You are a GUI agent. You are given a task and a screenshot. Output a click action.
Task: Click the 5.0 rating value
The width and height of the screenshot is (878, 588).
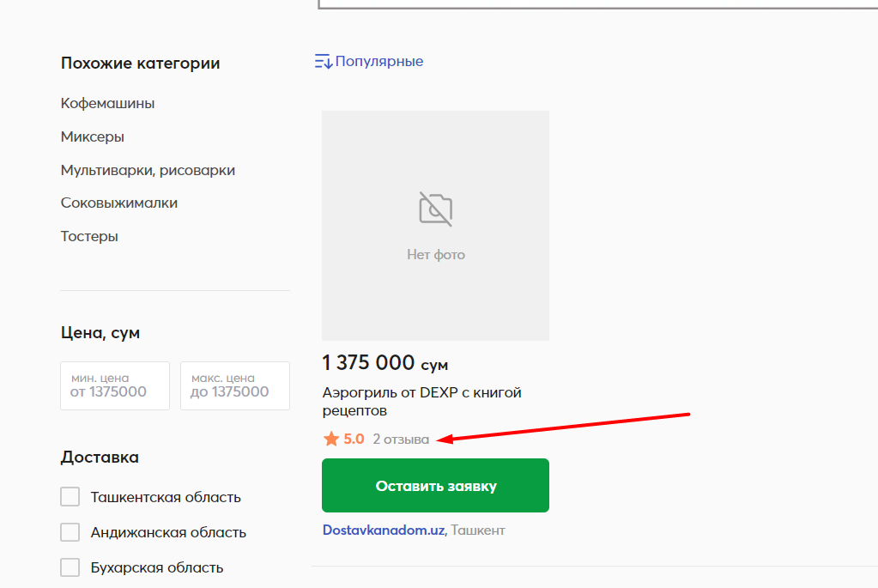354,439
